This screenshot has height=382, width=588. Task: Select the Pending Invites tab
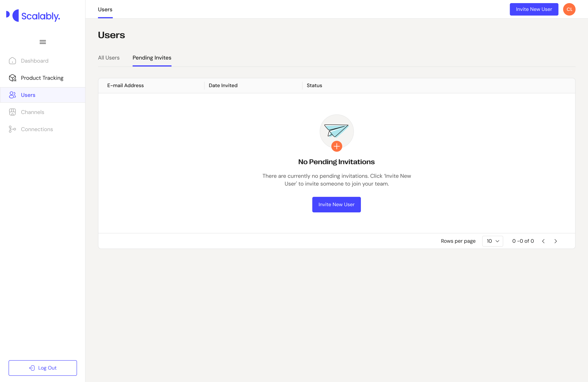point(152,58)
